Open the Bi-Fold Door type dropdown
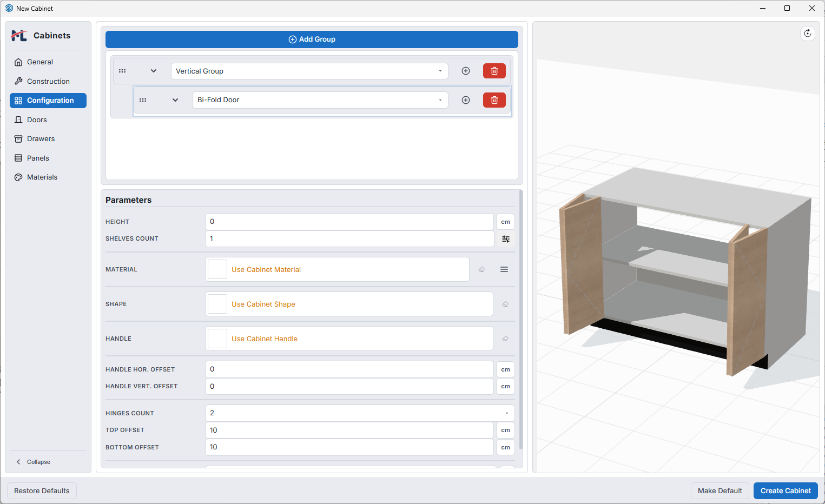This screenshot has width=825, height=504. tap(320, 100)
